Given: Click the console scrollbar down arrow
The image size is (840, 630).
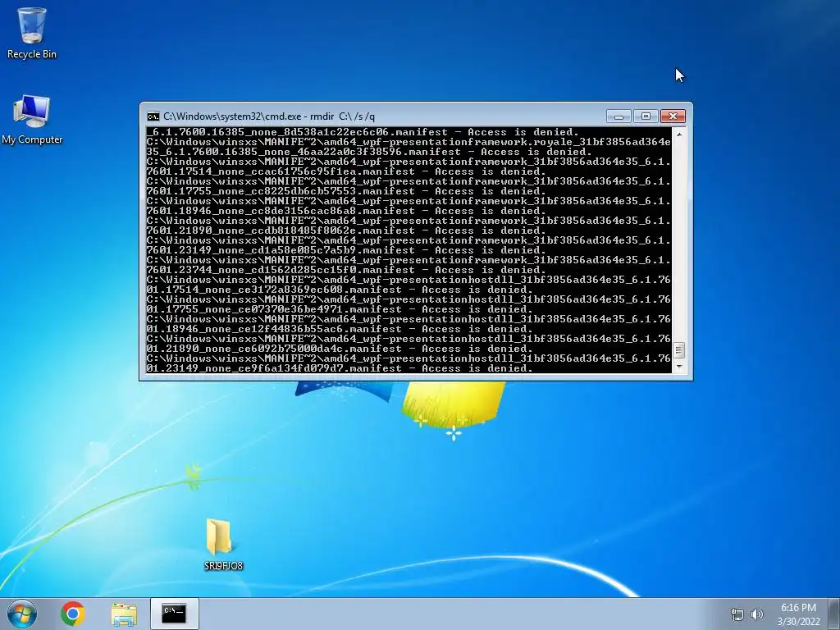Looking at the screenshot, I should pos(679,367).
